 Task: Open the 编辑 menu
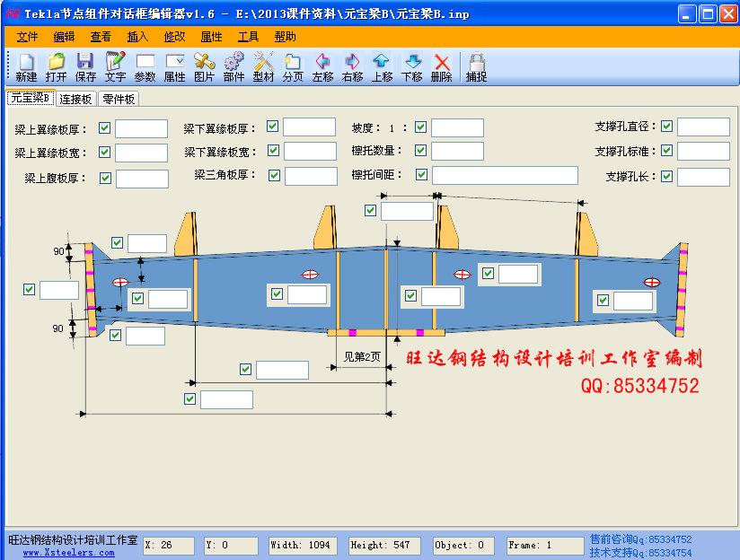pyautogui.click(x=64, y=37)
